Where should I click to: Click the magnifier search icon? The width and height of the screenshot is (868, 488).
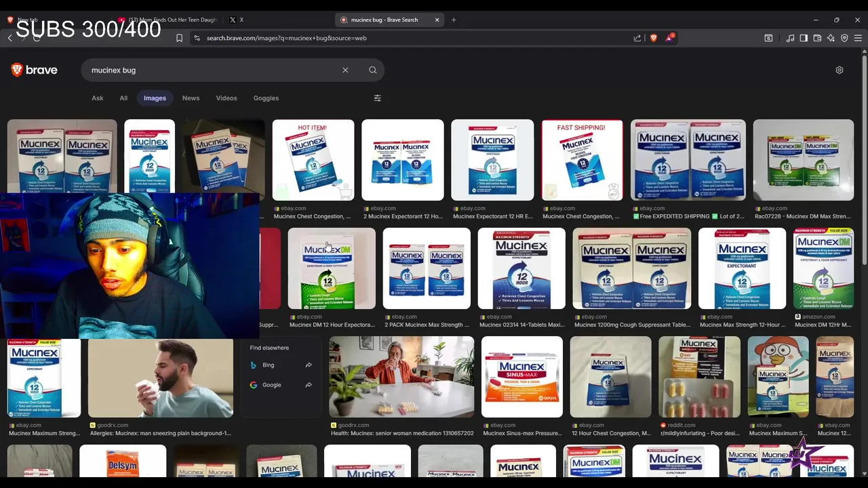[x=373, y=70]
